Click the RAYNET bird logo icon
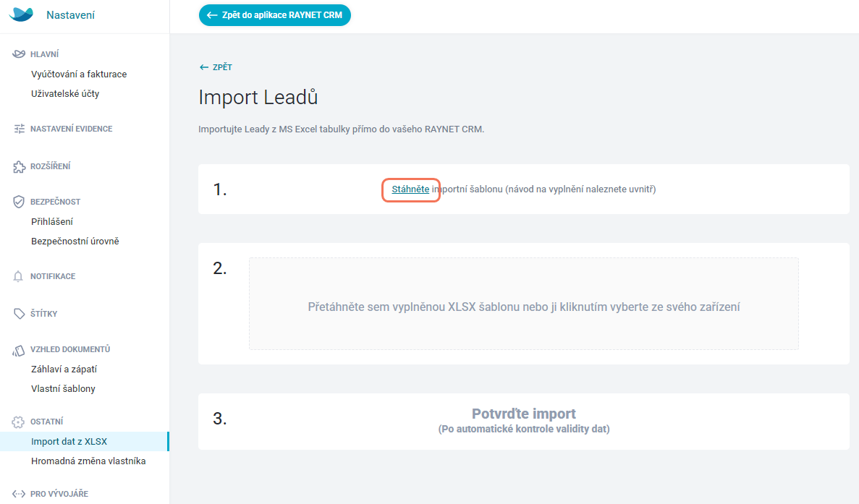Screen dimensions: 859x504 [x=22, y=14]
